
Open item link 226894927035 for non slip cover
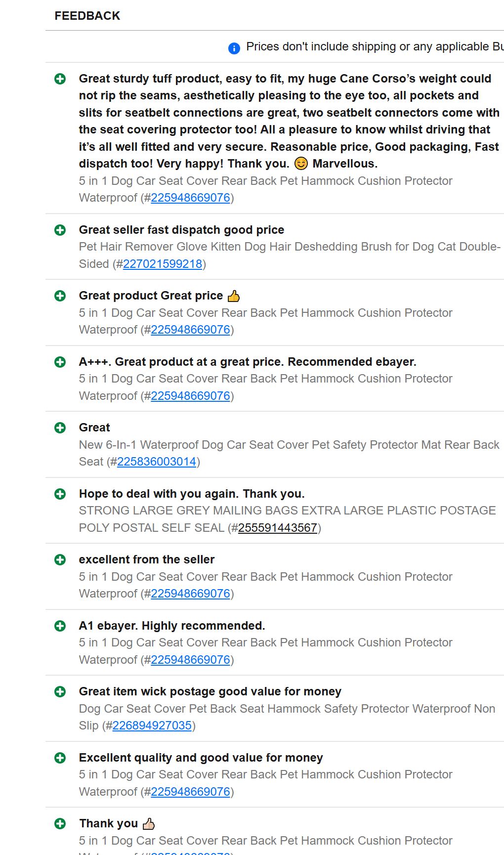[152, 726]
